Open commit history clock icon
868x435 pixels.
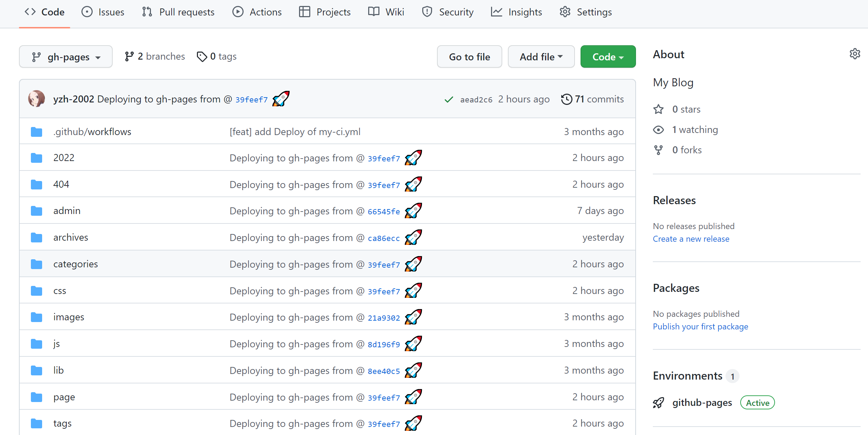(x=566, y=99)
